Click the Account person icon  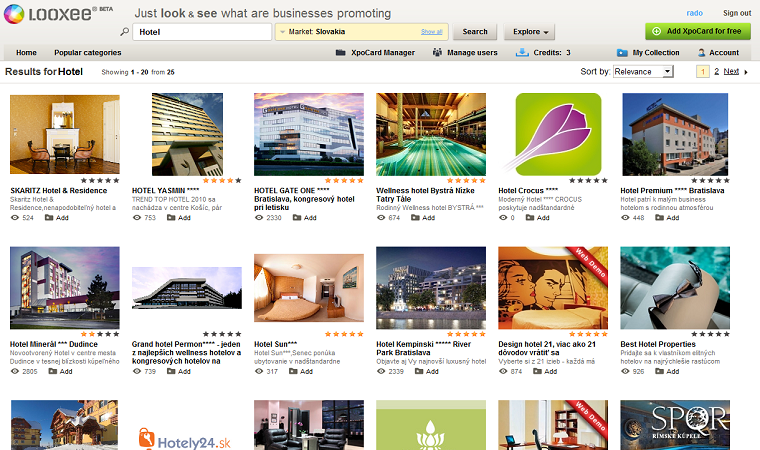(x=701, y=52)
